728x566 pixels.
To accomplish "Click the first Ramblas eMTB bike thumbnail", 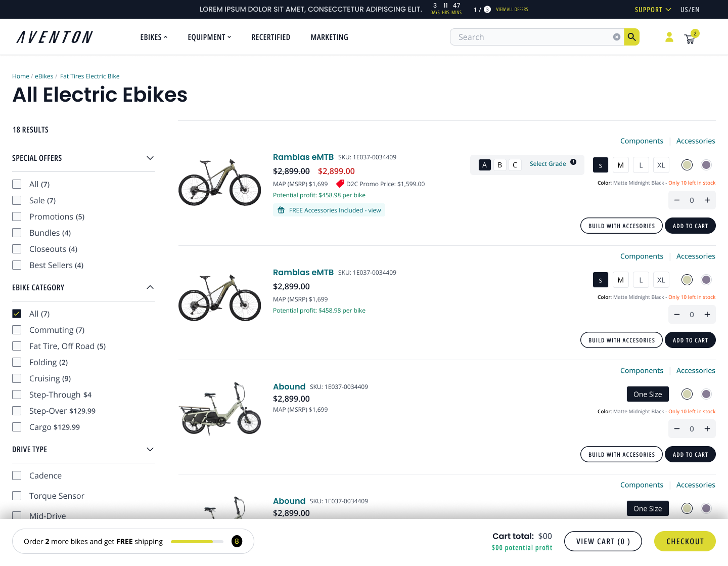I will tap(219, 182).
